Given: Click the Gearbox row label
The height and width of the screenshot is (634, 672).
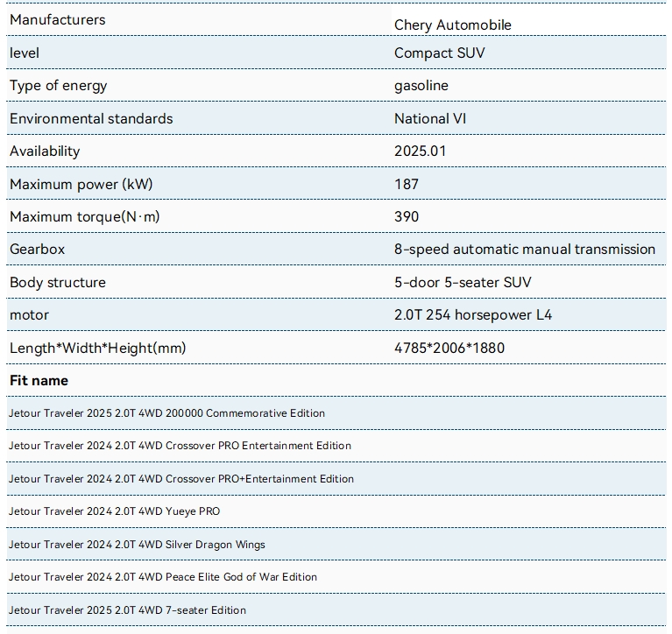Looking at the screenshot, I should (x=37, y=250).
